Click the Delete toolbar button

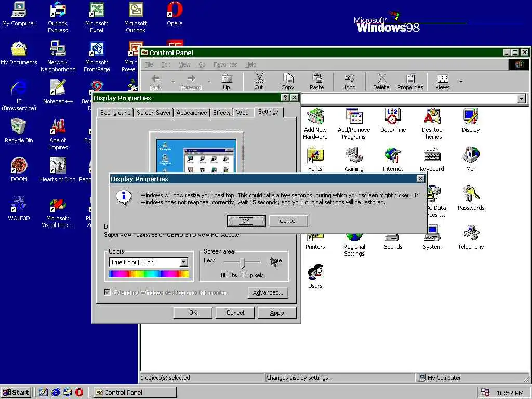pyautogui.click(x=381, y=82)
